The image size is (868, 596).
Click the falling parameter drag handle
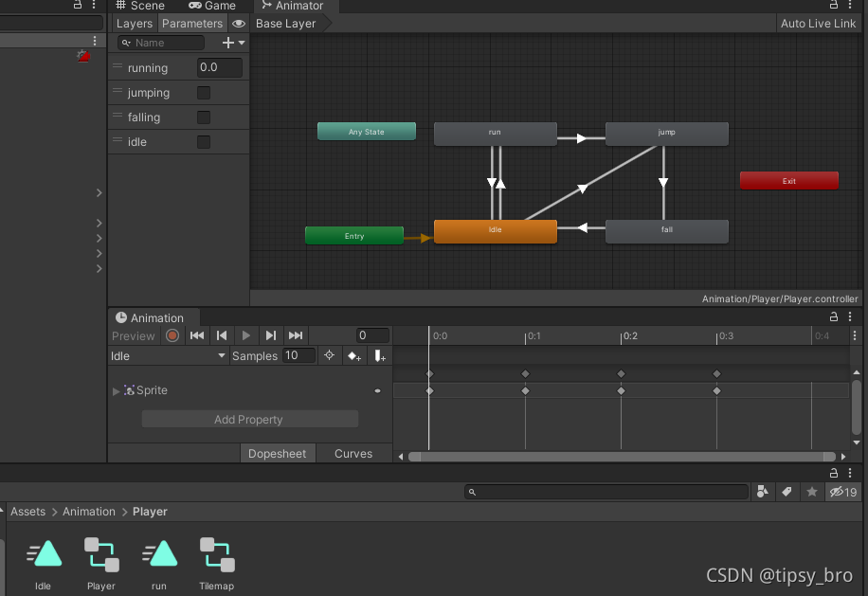[x=117, y=116]
